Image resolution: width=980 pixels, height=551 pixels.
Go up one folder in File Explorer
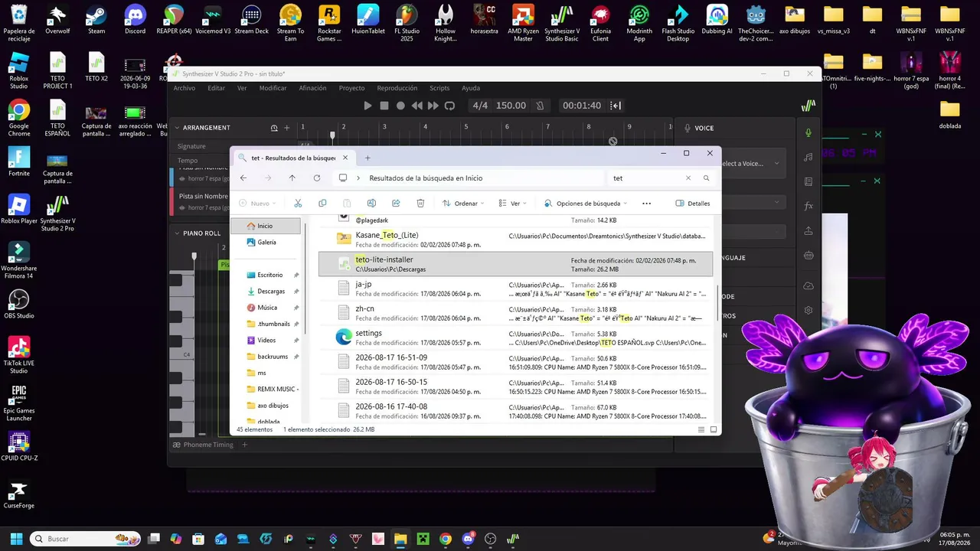coord(292,178)
